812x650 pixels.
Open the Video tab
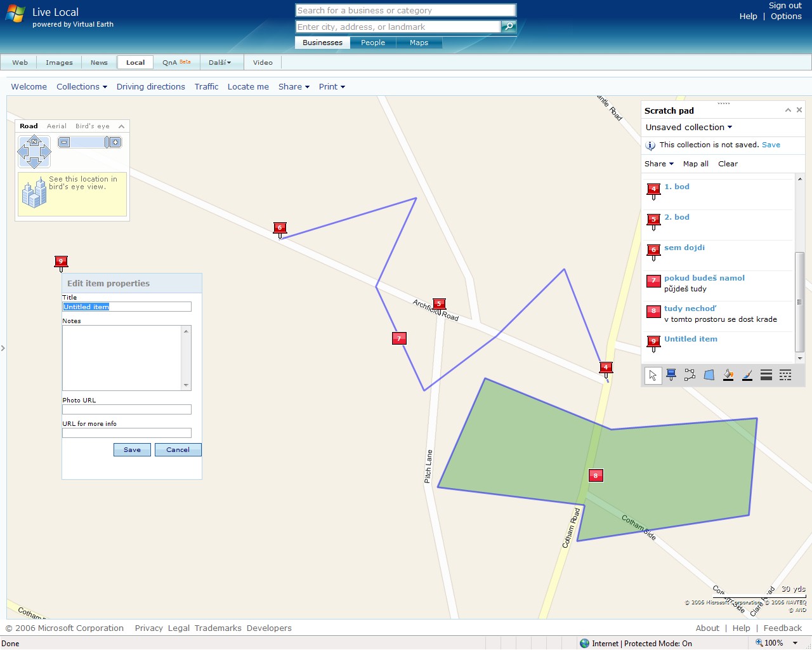(x=263, y=62)
